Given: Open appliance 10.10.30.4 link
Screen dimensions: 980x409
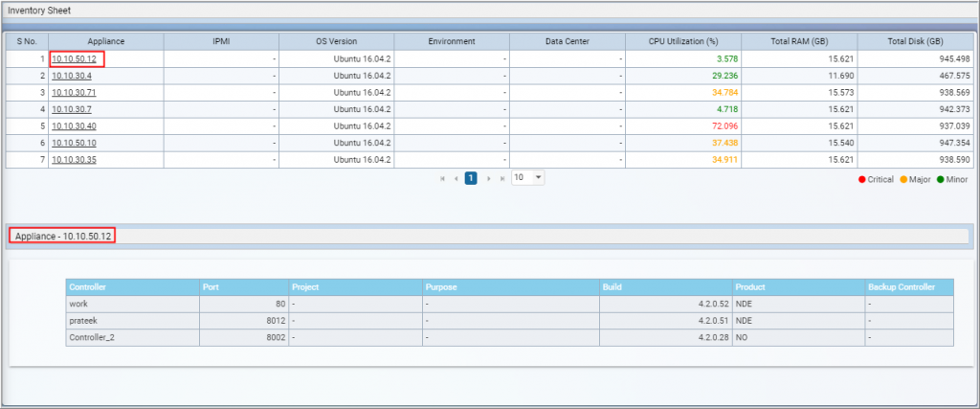Looking at the screenshot, I should (71, 76).
